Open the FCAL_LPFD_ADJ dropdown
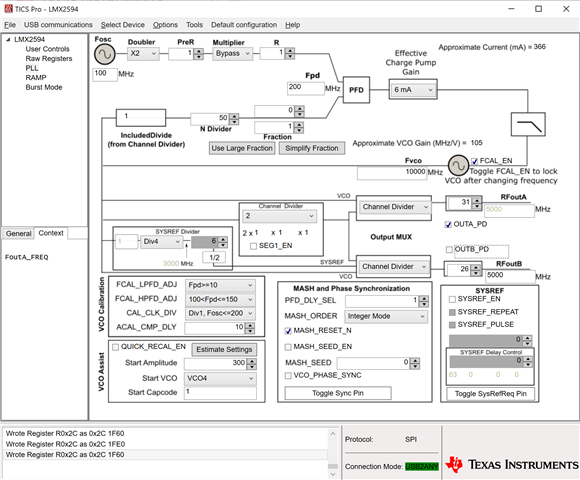The image size is (580, 480). (220, 285)
